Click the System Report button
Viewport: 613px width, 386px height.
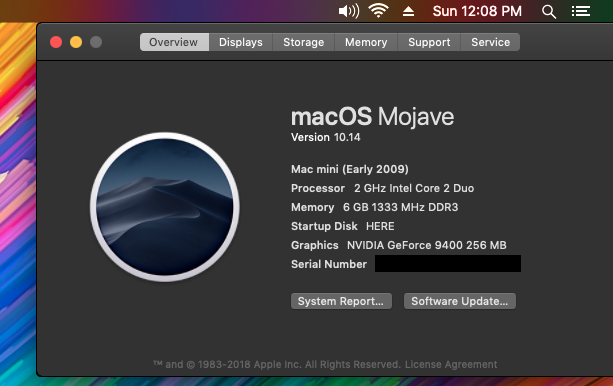pos(341,301)
